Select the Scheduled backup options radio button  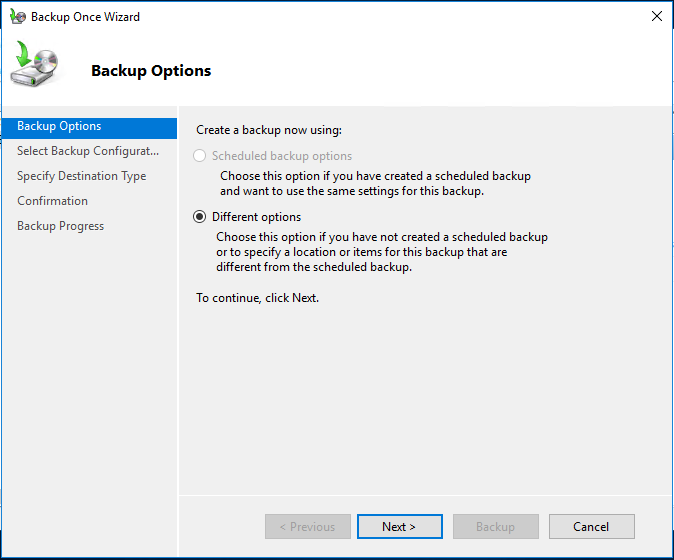tap(199, 156)
